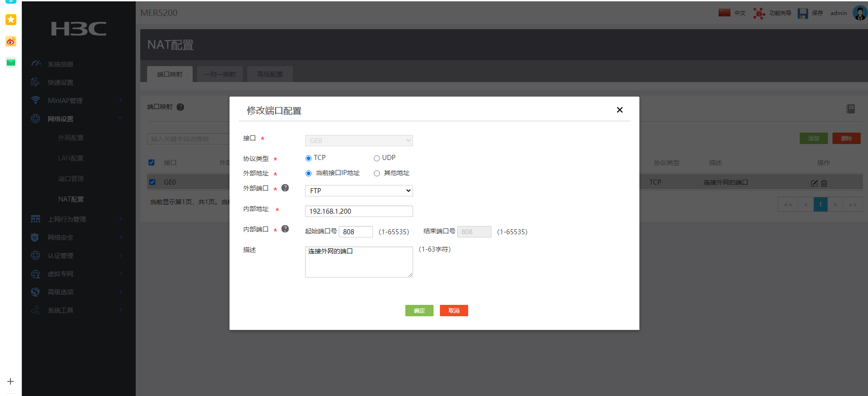Screen dimensions: 868x396
Task: Choose 其他地址 radio option
Action: pyautogui.click(x=377, y=173)
